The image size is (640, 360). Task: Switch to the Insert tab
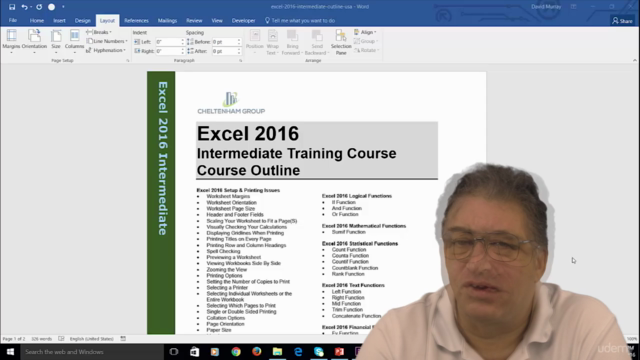click(x=59, y=20)
